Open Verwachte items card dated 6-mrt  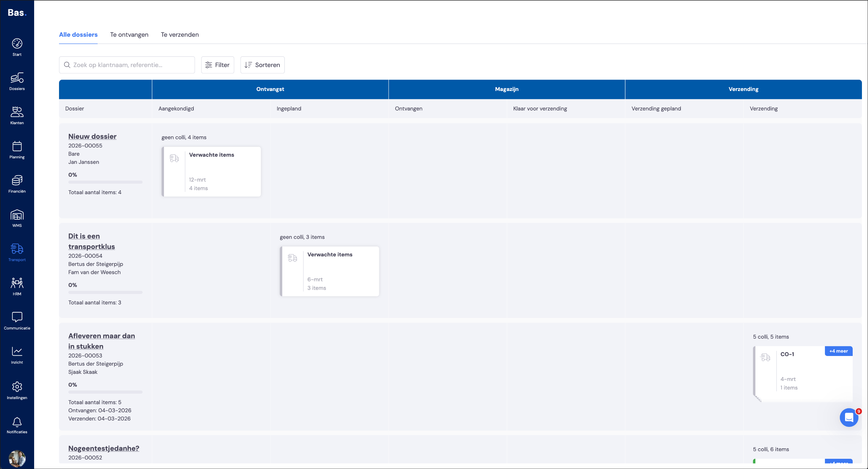pos(330,271)
